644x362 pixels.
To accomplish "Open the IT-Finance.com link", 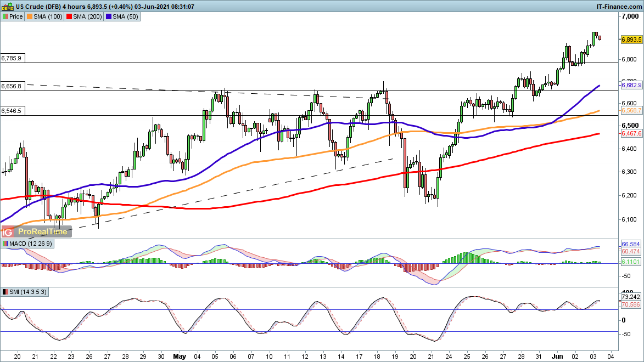I will [619, 6].
